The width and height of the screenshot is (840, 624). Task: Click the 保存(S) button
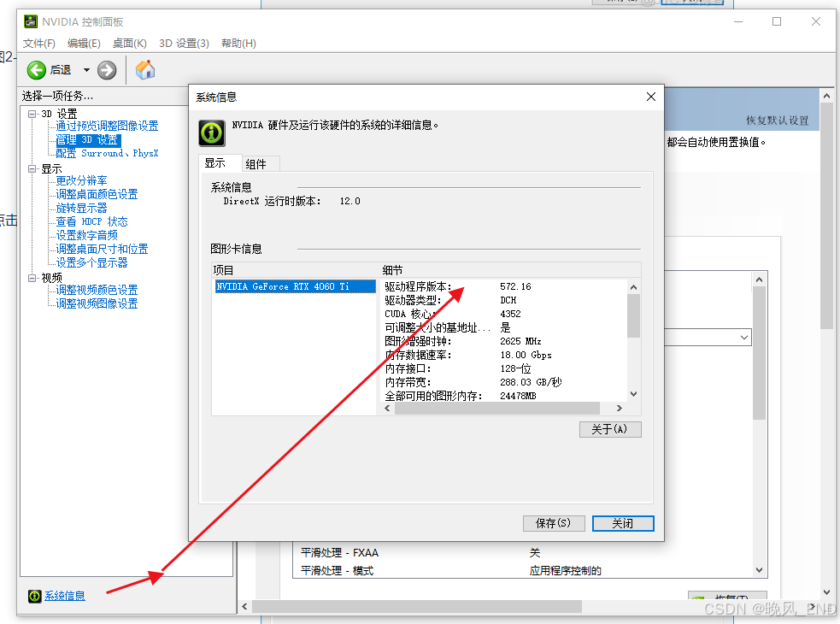554,523
